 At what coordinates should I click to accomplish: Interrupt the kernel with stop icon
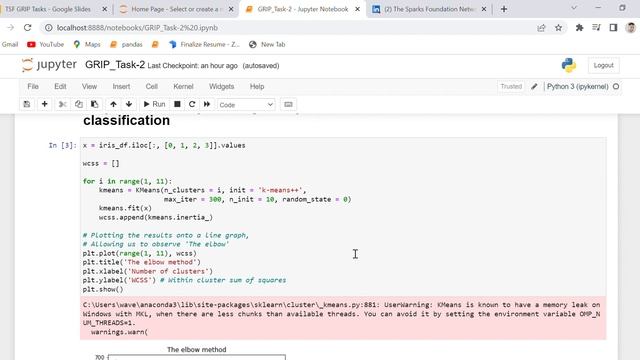coord(177,104)
